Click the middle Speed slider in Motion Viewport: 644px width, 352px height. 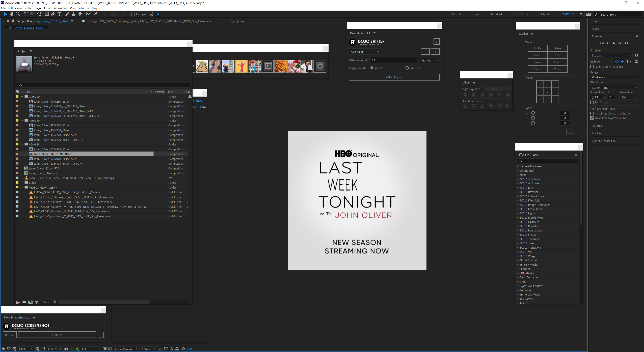point(544,118)
